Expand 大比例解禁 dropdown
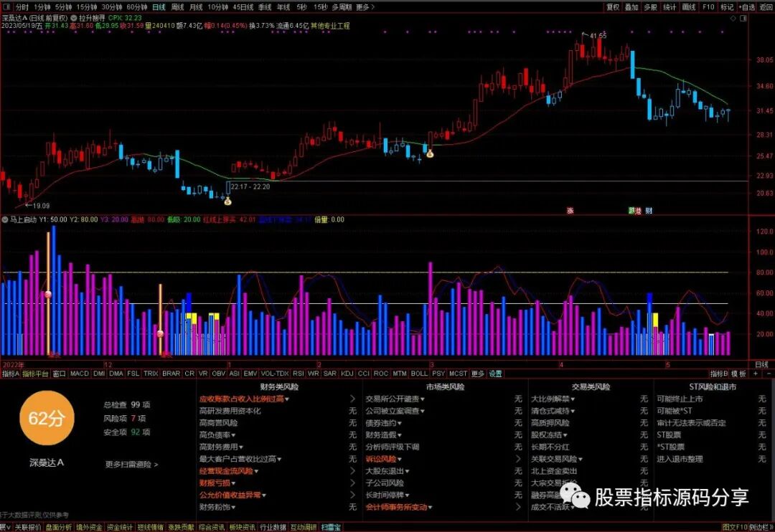The height and width of the screenshot is (532, 775). coord(553,399)
